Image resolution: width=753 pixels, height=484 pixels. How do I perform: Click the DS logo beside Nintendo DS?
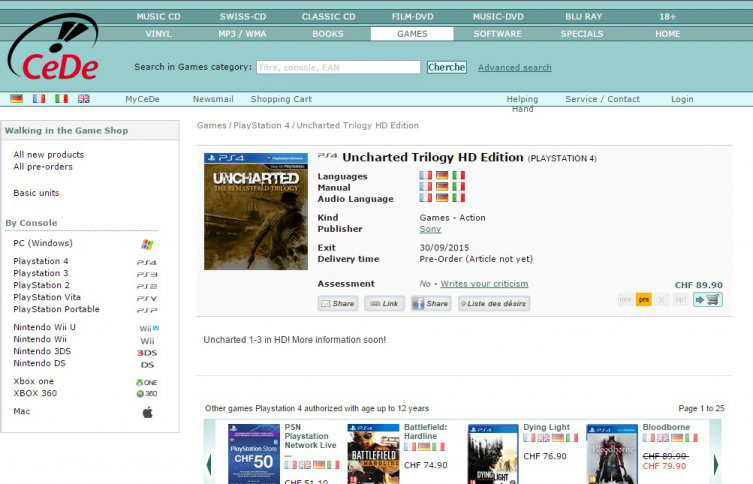(x=147, y=364)
